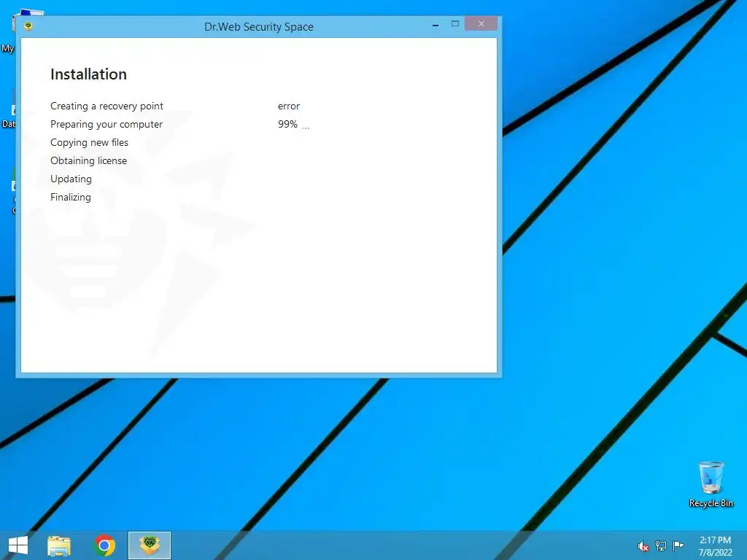
Task: Click the Installation heading
Action: click(88, 74)
